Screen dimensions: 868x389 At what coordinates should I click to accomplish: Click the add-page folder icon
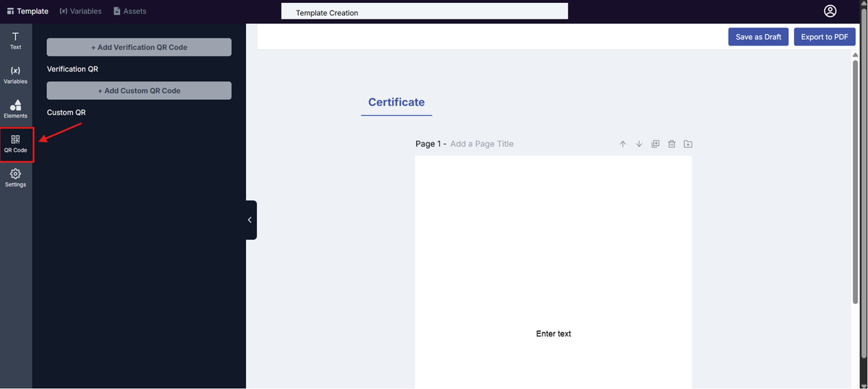[x=688, y=144]
